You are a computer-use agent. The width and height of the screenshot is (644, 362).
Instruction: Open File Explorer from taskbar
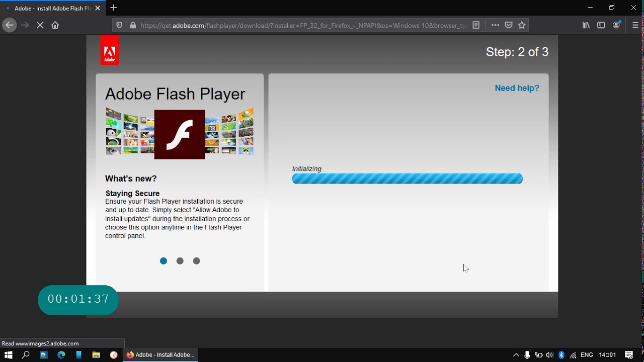click(x=96, y=355)
